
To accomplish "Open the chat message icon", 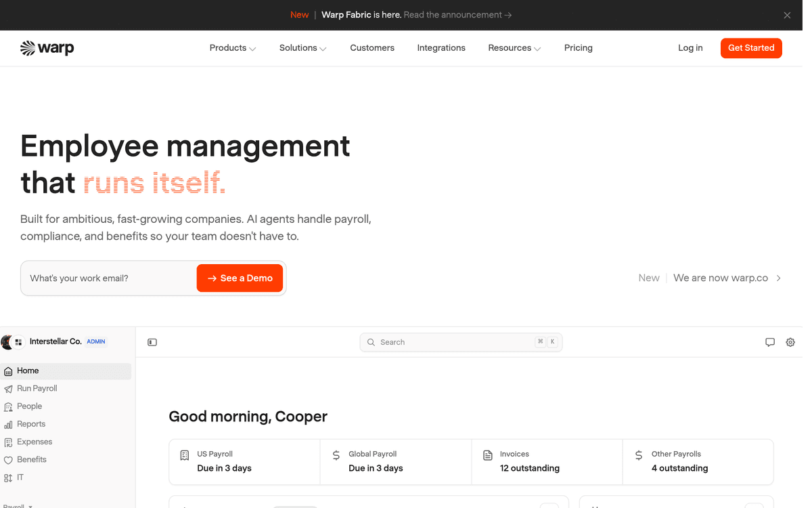I will pyautogui.click(x=770, y=342).
